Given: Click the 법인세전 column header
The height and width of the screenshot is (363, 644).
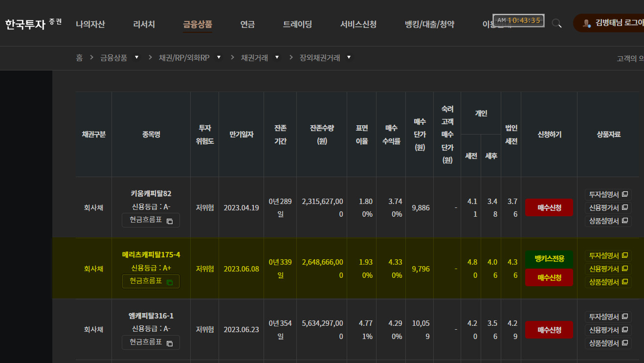Looking at the screenshot, I should (x=511, y=135).
